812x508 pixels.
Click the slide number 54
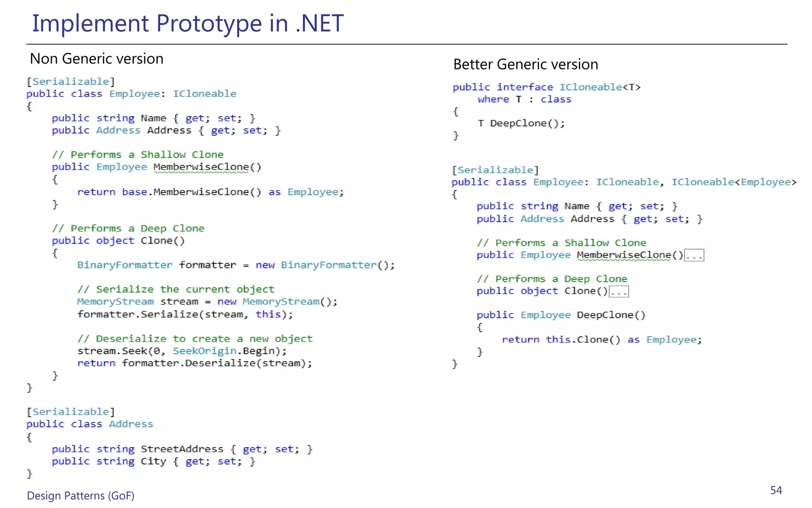pos(776,491)
